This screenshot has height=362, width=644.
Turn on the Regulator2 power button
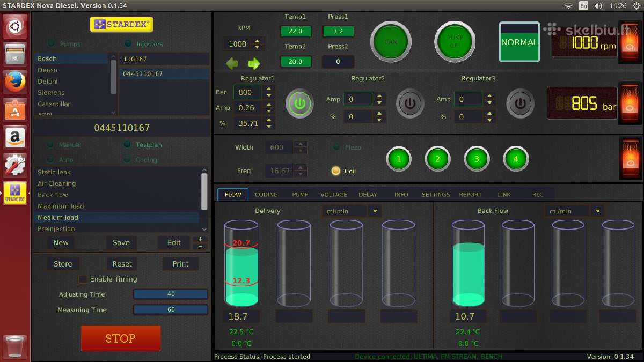pos(411,103)
